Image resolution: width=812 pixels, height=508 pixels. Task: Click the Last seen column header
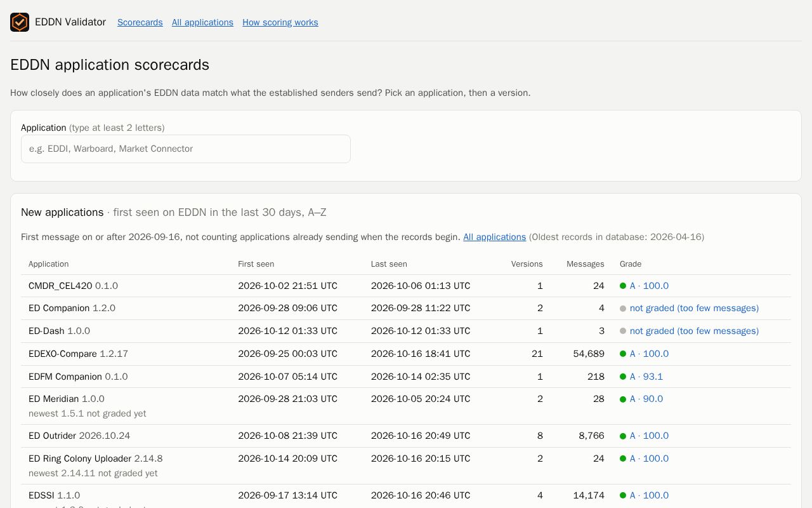pos(389,264)
